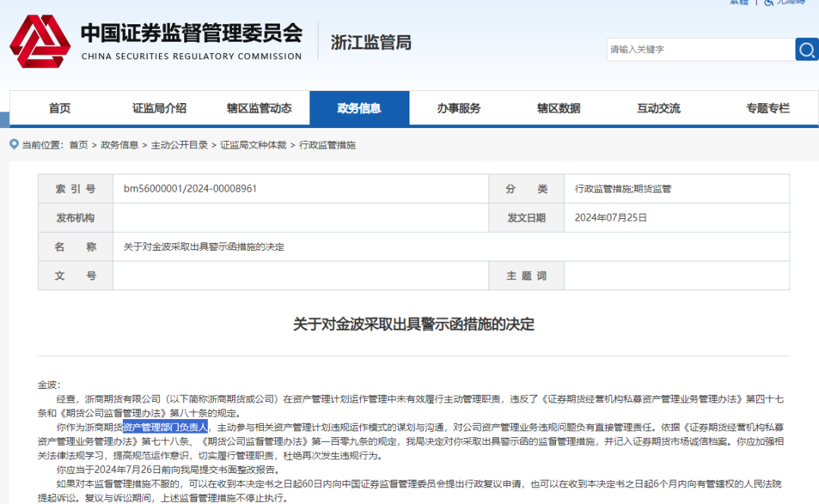Click the search magnifier icon
This screenshot has width=819, height=504.
(x=807, y=49)
